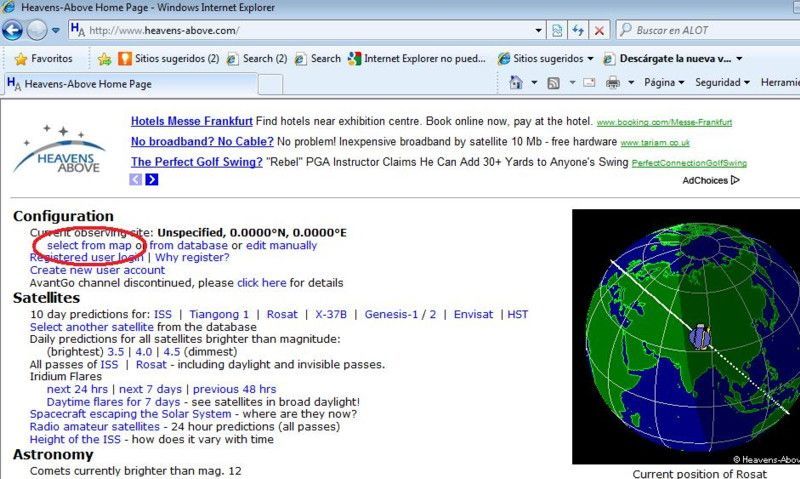This screenshot has height=479, width=800.
Task: Click the compatibility view icon
Action: [x=557, y=31]
